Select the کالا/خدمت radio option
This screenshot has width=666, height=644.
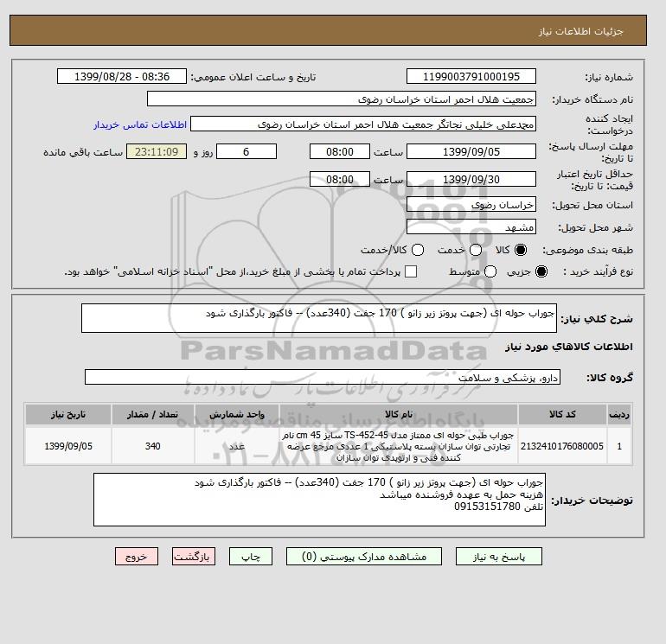pos(418,250)
